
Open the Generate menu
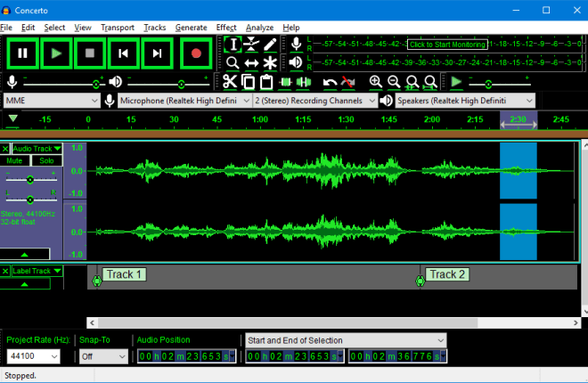point(192,28)
